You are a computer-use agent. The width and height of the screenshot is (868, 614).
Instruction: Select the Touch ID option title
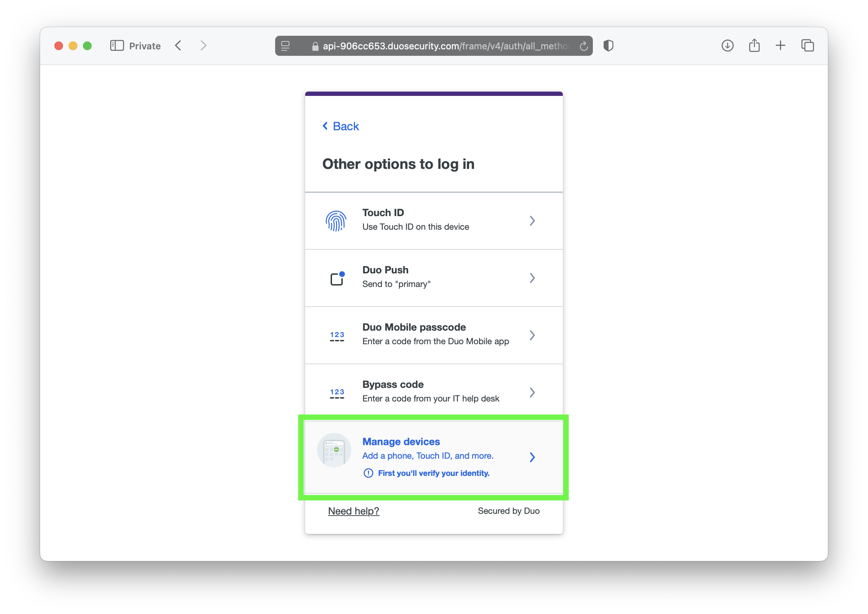click(383, 213)
